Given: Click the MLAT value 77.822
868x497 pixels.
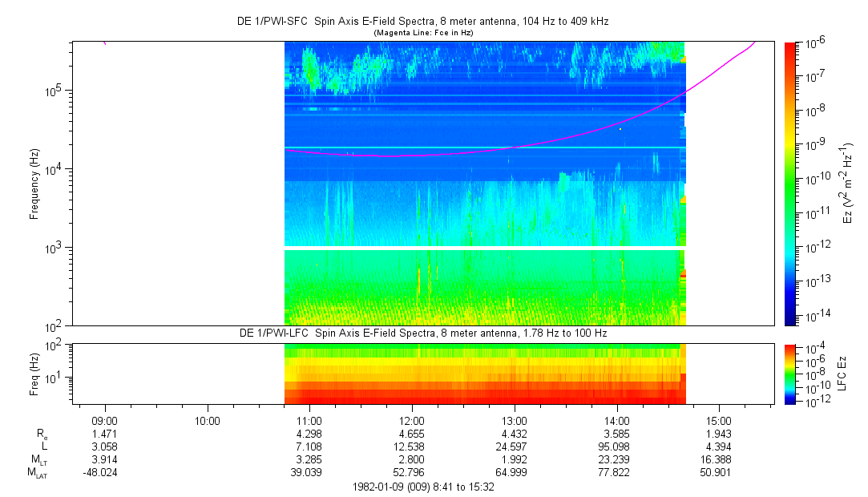Looking at the screenshot, I should pos(616,473).
